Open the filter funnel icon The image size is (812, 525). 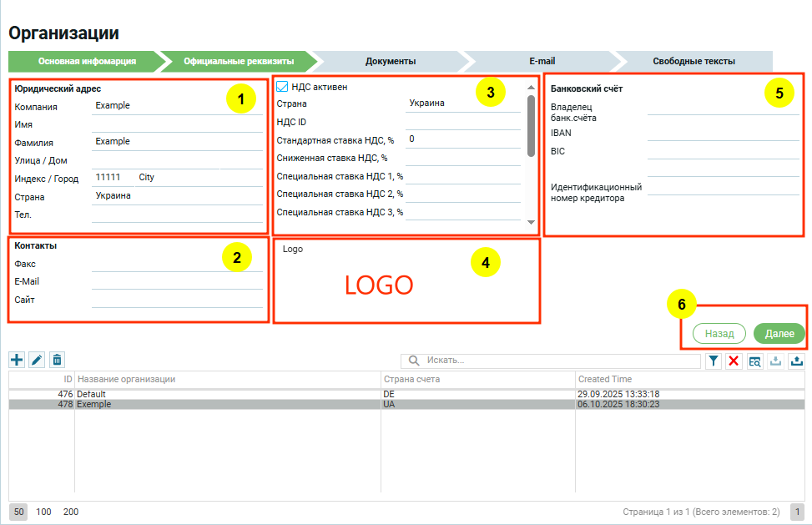pos(714,361)
